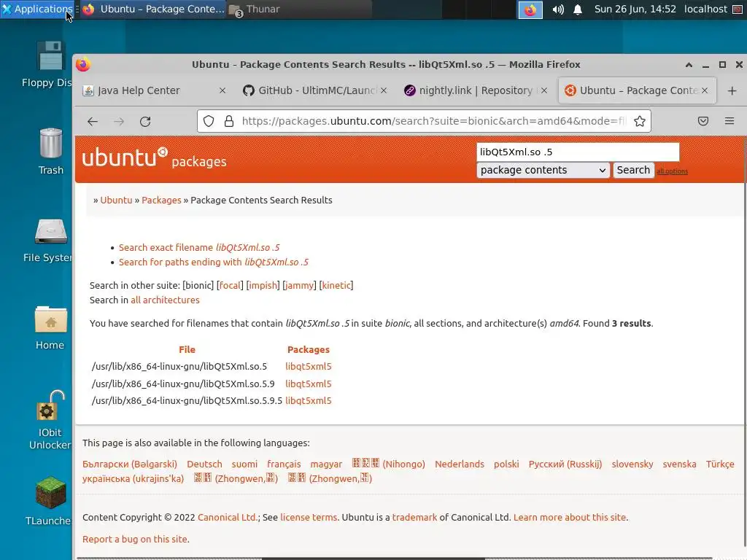Switch to the nightly.link Repository tab
Viewport: 747px width, 560px height.
pos(476,90)
